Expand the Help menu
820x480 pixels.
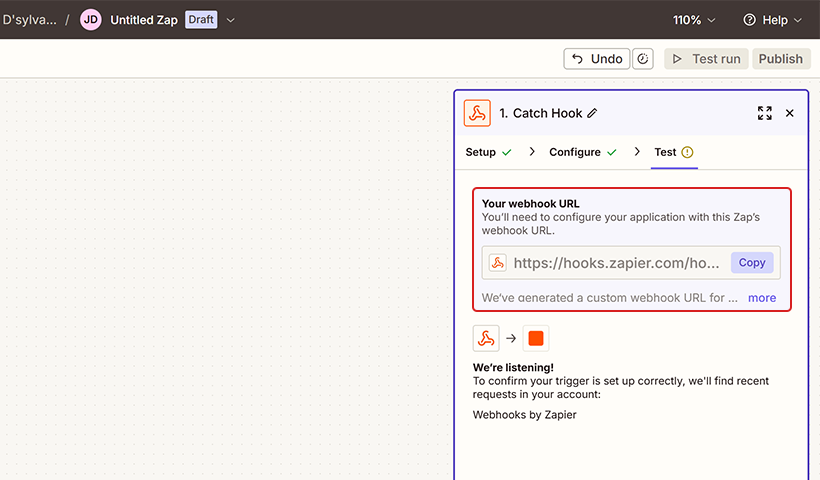coord(772,20)
